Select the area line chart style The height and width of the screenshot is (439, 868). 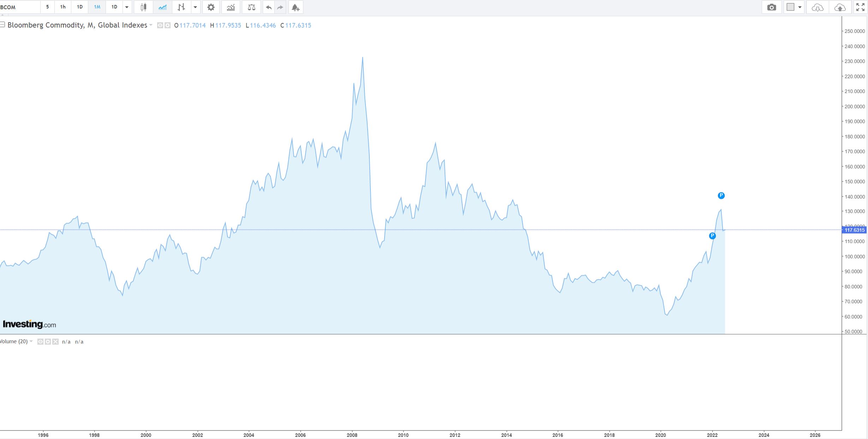tap(162, 7)
